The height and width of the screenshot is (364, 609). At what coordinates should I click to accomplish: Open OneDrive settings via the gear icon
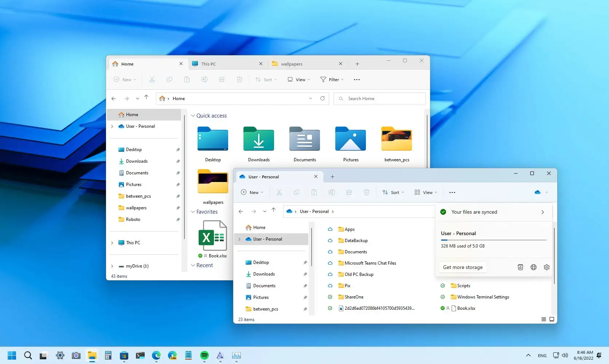(546, 267)
